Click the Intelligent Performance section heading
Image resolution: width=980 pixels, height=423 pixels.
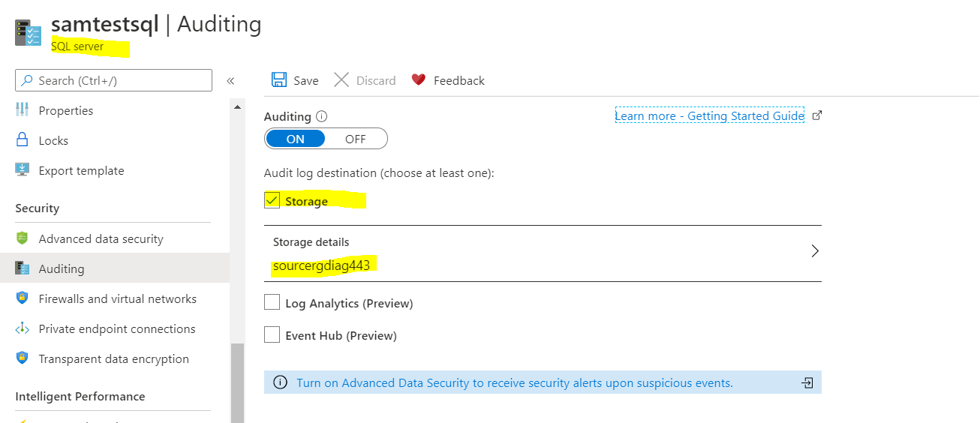click(x=80, y=396)
